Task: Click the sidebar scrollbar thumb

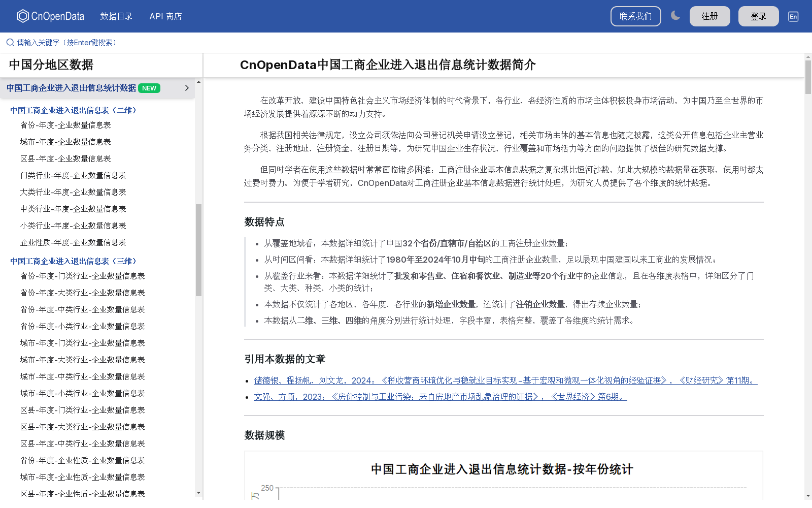Action: point(198,250)
